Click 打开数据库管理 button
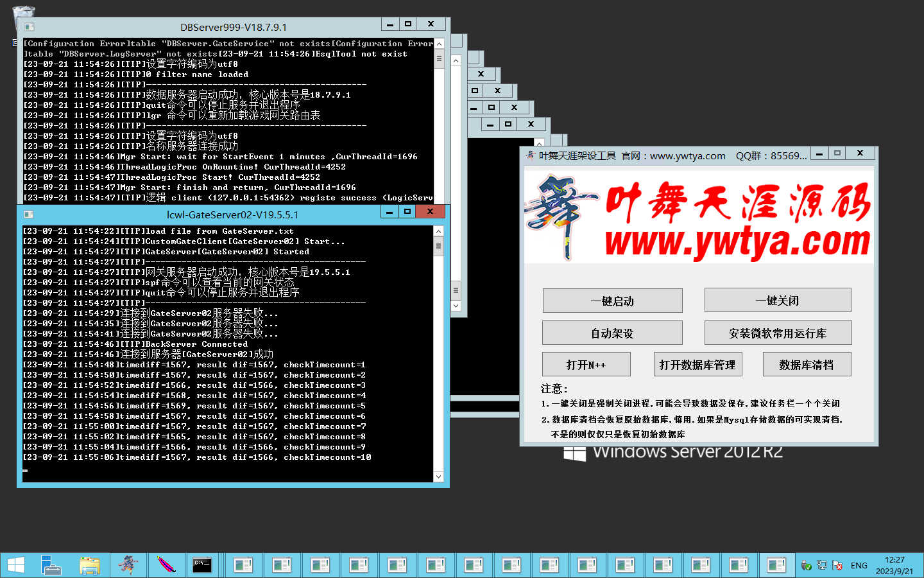Viewport: 924px width, 578px height. click(697, 364)
